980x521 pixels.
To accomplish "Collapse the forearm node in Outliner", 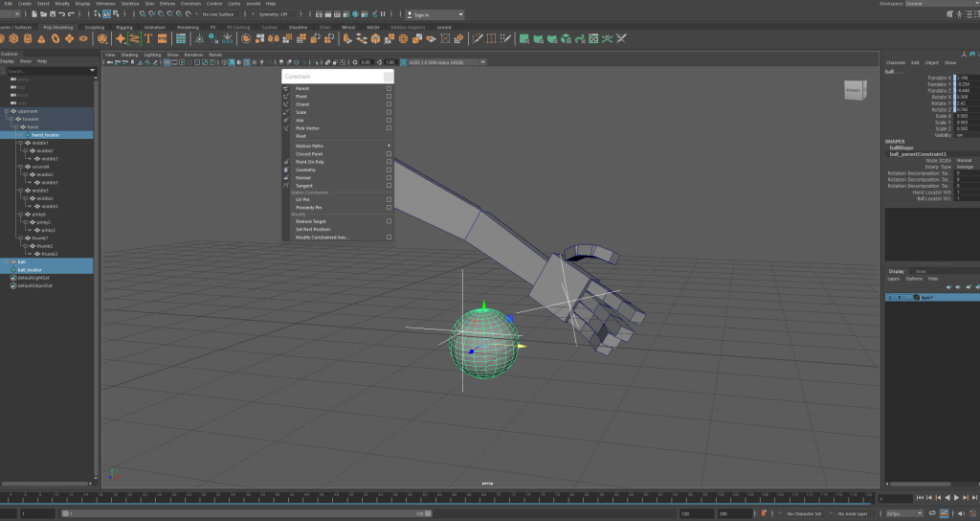I will (x=11, y=119).
